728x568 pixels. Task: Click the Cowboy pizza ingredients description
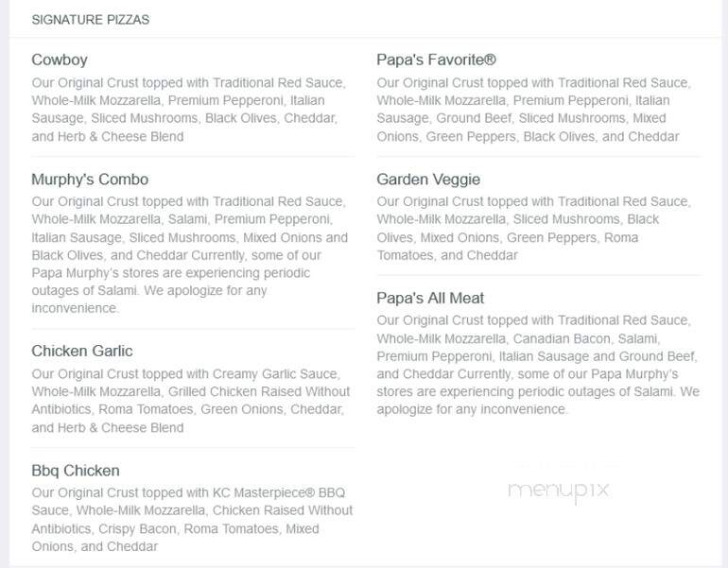click(189, 110)
